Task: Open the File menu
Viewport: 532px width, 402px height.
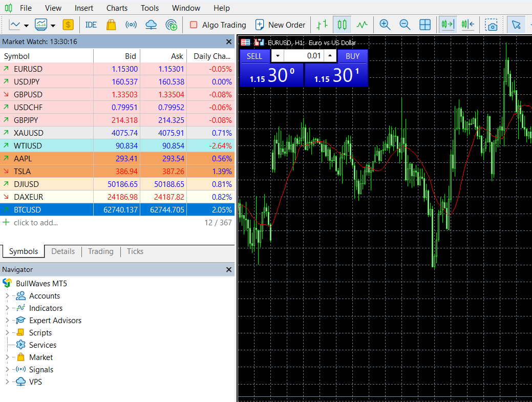Action: click(26, 8)
